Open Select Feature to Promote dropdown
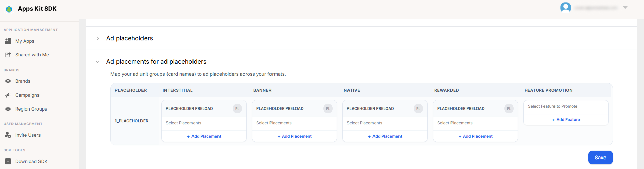 [566, 106]
